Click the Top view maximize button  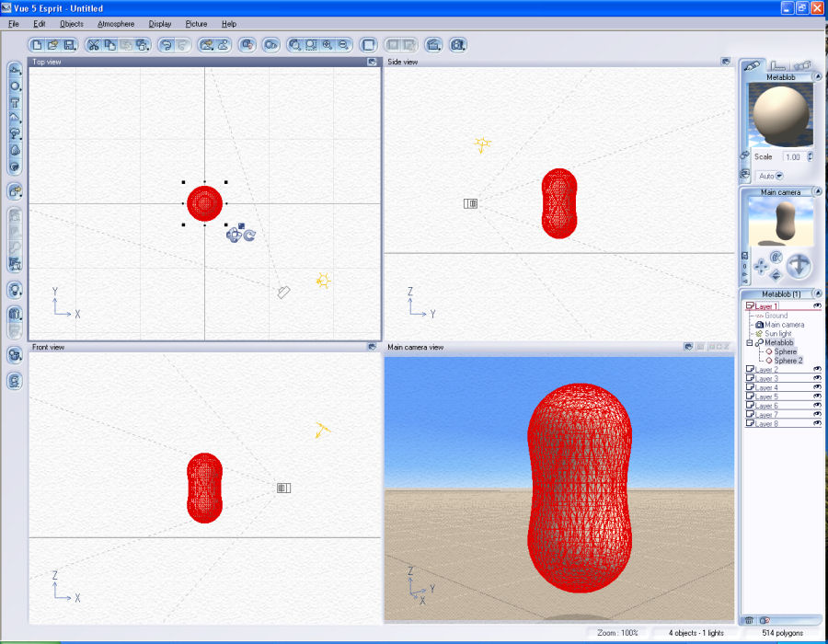point(372,62)
